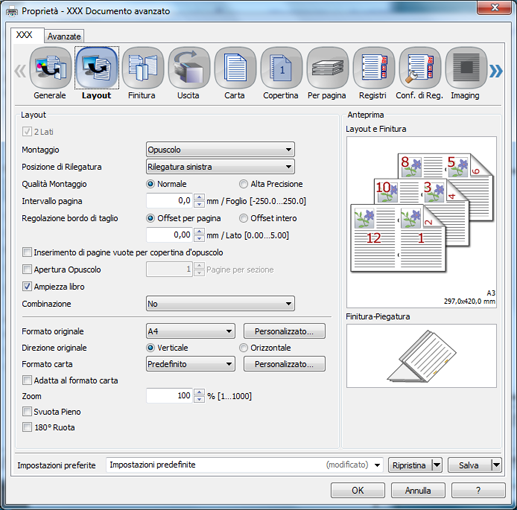Click Personalizzato next to Formato carta

click(284, 364)
